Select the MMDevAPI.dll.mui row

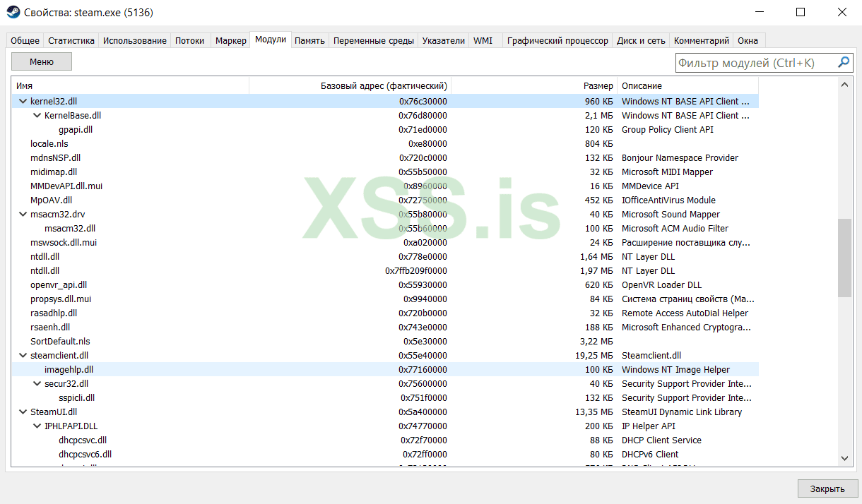coord(385,186)
